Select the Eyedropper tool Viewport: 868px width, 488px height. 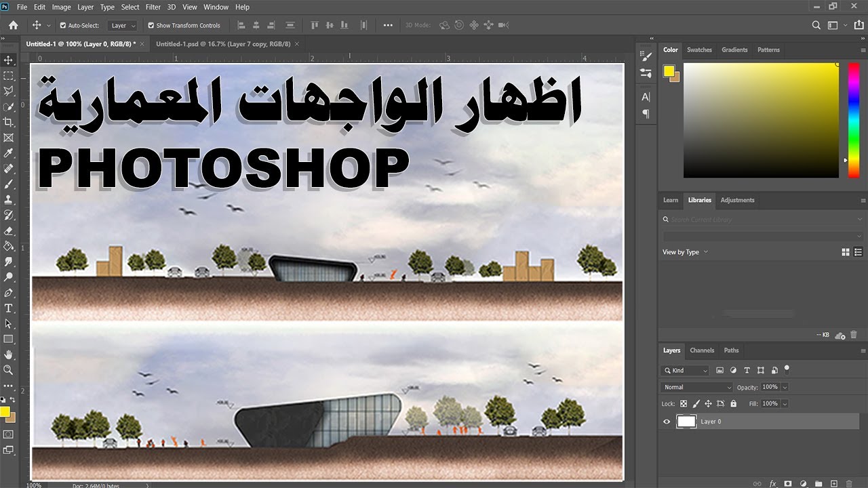click(9, 153)
